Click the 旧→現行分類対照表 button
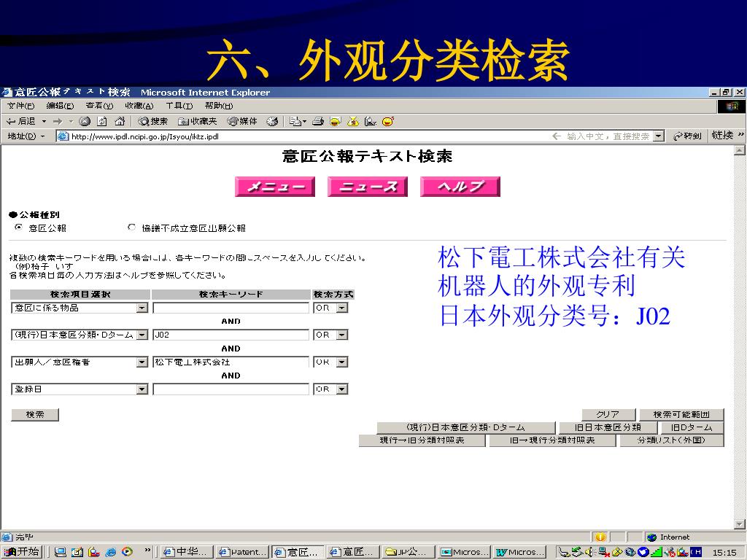Image resolution: width=747 pixels, height=560 pixels. [x=552, y=440]
